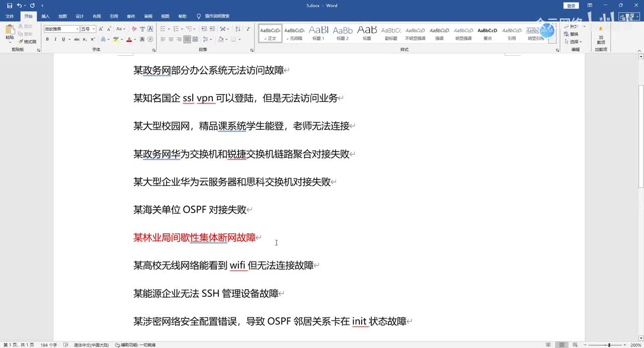Toggle character shading
The image size is (644, 348).
click(142, 39)
